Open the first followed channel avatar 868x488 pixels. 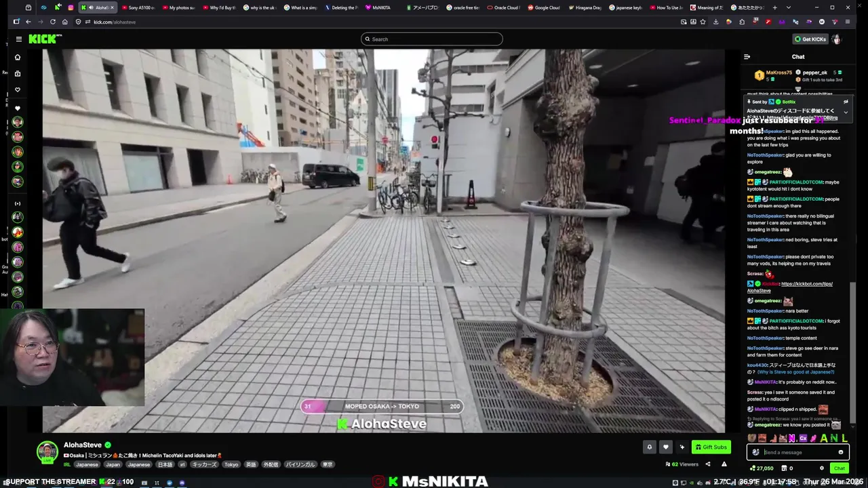point(18,122)
